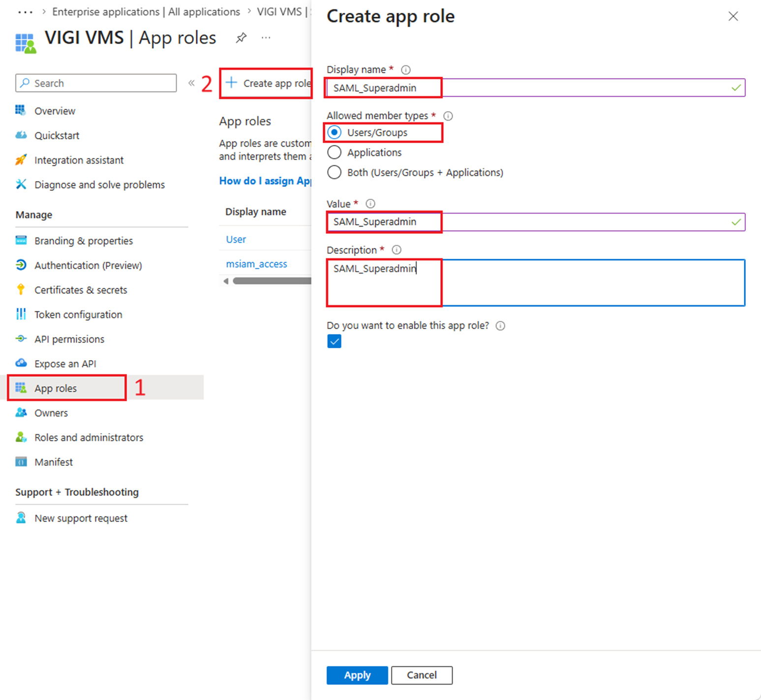The image size is (761, 700).
Task: Click the VIGI VMS application logo
Action: coord(26,43)
